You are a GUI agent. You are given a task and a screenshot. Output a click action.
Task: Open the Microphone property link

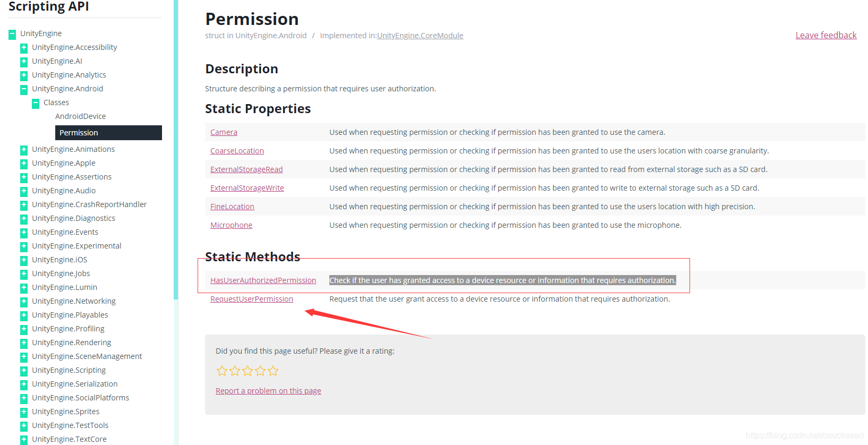[231, 225]
